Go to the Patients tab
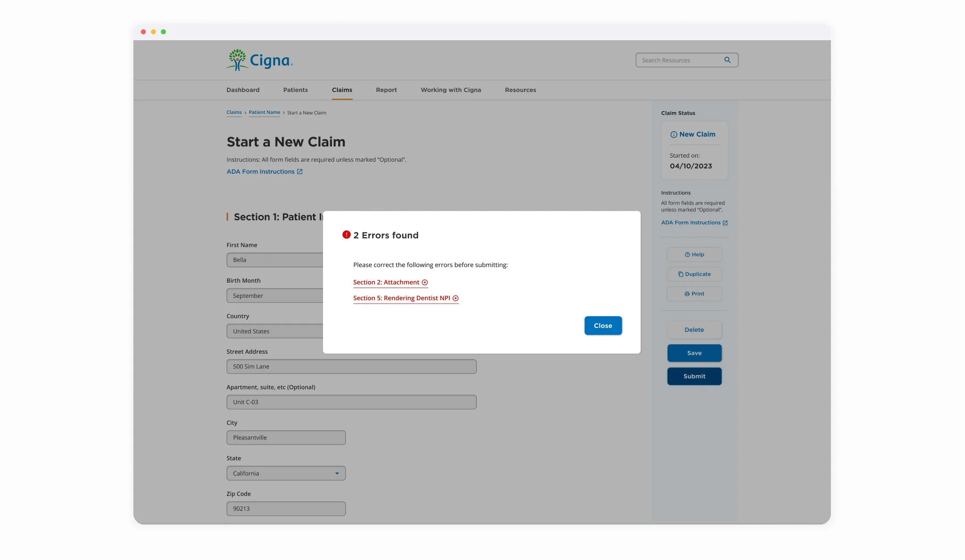This screenshot has height=560, width=965. tap(295, 90)
